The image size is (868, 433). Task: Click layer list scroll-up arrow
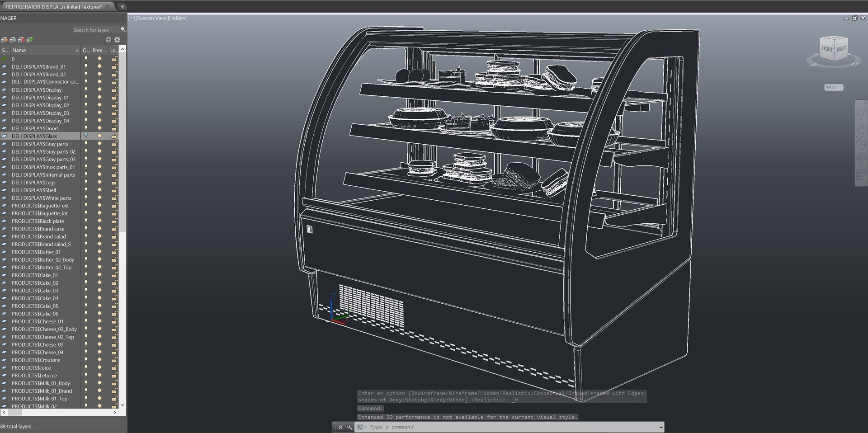coord(122,49)
